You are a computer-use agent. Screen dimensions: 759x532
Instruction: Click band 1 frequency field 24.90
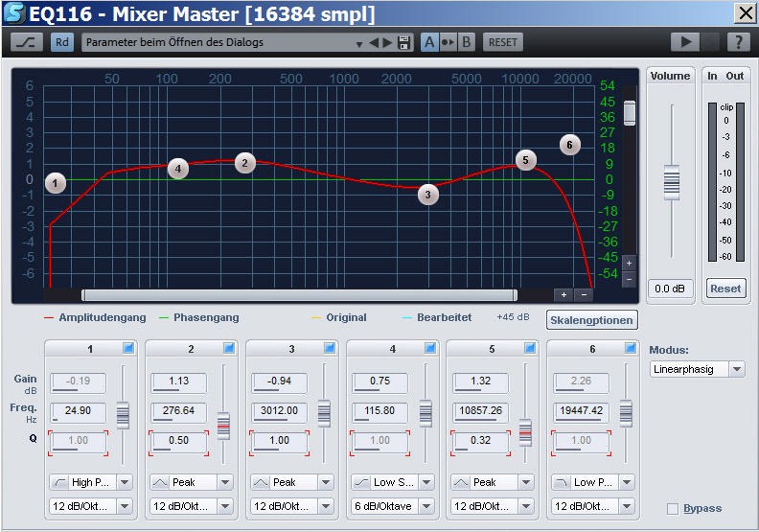(78, 412)
